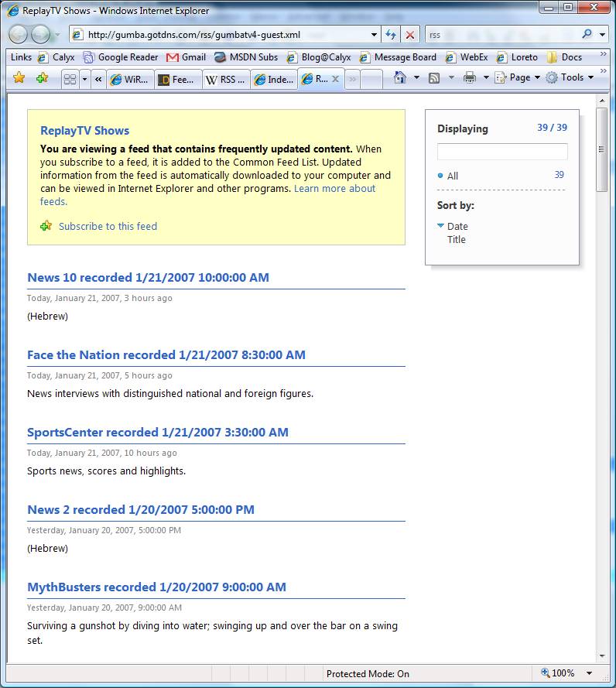Viewport: 616px width, 688px height.
Task: Expand command bar overflow chevron
Action: 604,70
